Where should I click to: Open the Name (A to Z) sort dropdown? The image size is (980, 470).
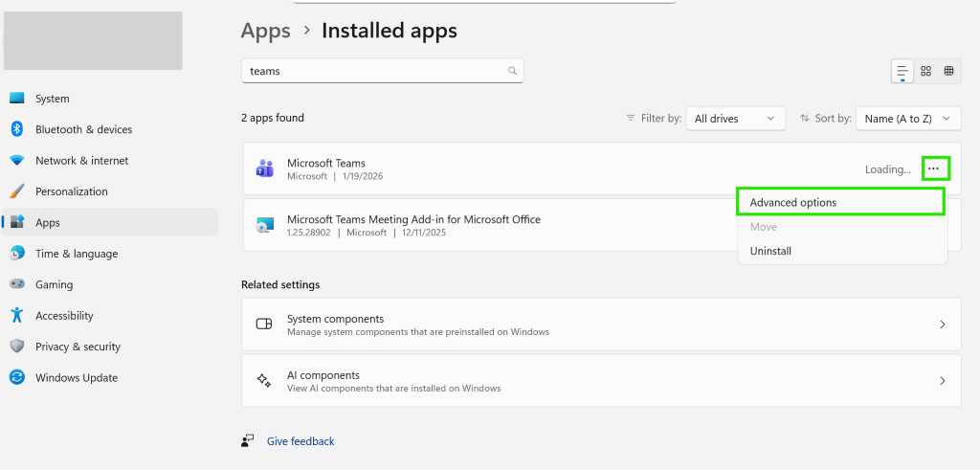(x=909, y=118)
